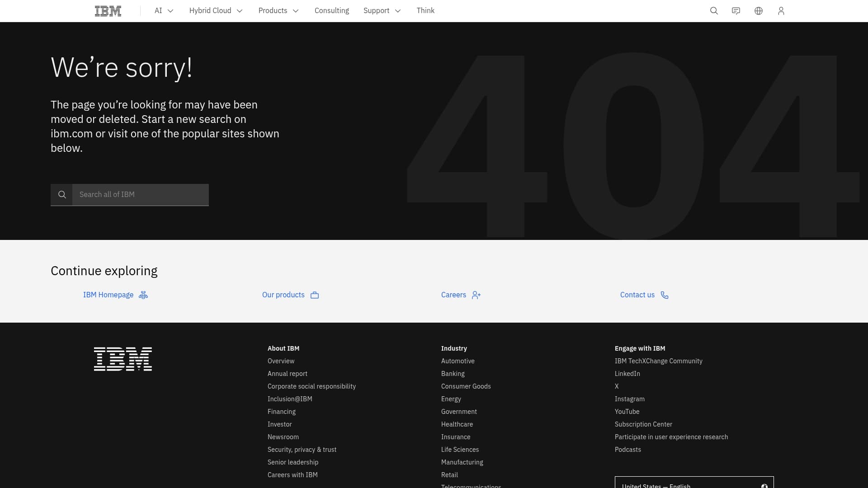The height and width of the screenshot is (488, 868).
Task: Open the Products navigation menu
Action: [x=279, y=11]
